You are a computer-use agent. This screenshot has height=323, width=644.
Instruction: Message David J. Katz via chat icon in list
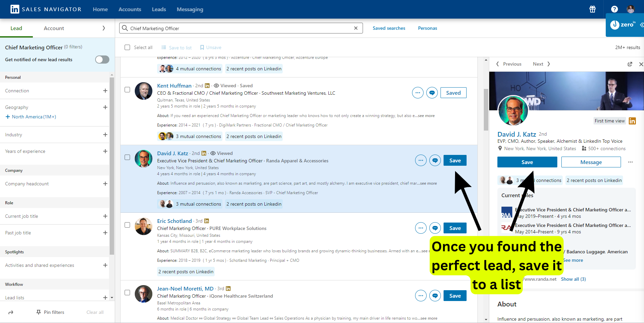435,160
